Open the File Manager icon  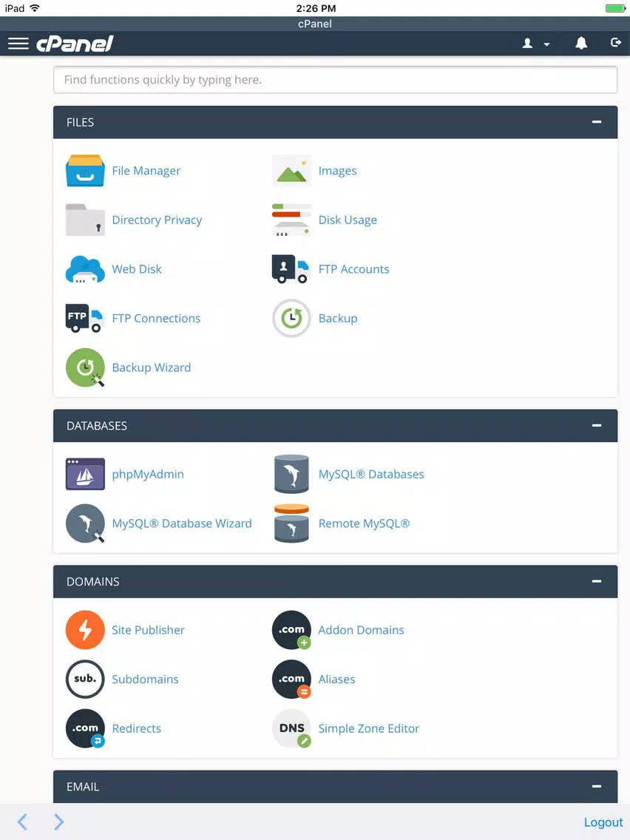85,170
